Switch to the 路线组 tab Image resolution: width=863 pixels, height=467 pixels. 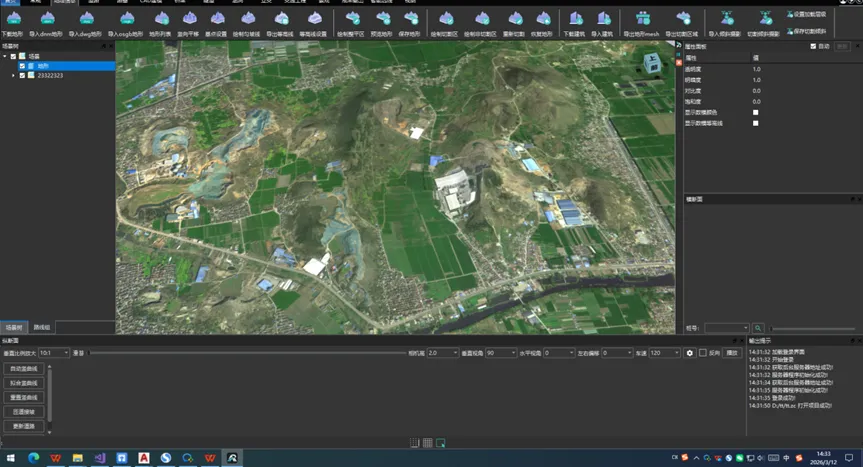[43, 327]
